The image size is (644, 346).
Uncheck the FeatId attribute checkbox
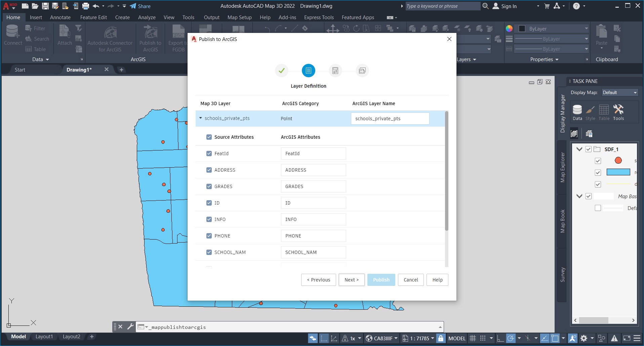pos(209,154)
